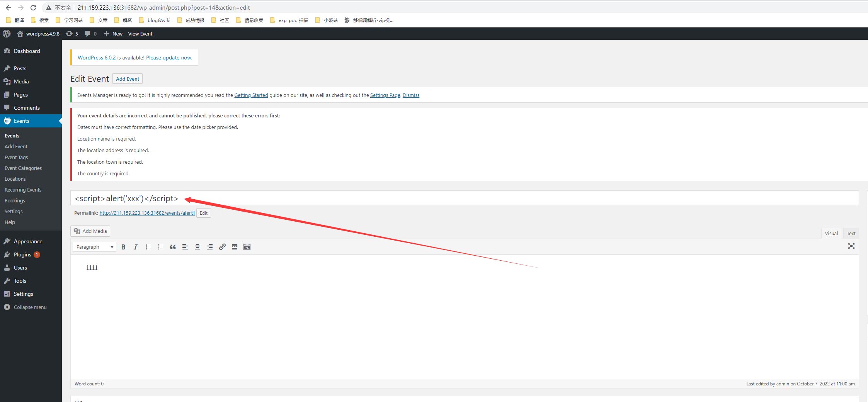Click the browser forward arrow
The image size is (868, 402).
click(x=21, y=8)
